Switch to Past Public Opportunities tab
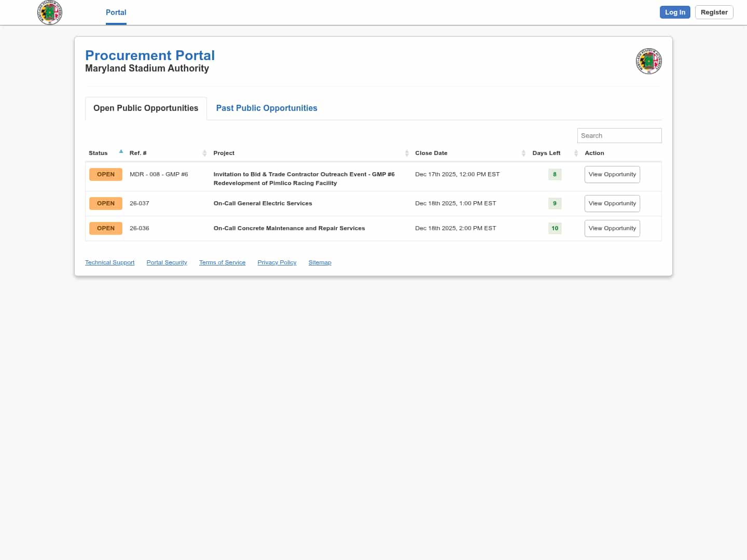Viewport: 747px width, 560px height. pyautogui.click(x=267, y=108)
